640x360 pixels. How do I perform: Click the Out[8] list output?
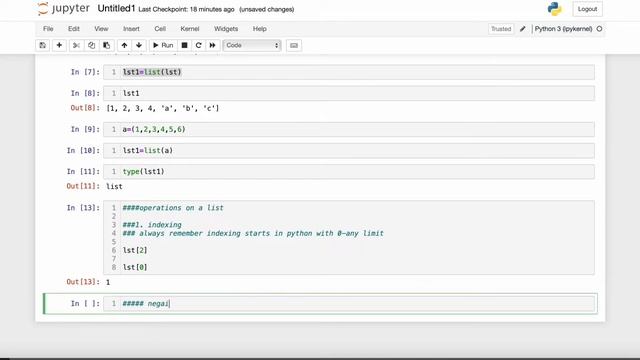162,109
